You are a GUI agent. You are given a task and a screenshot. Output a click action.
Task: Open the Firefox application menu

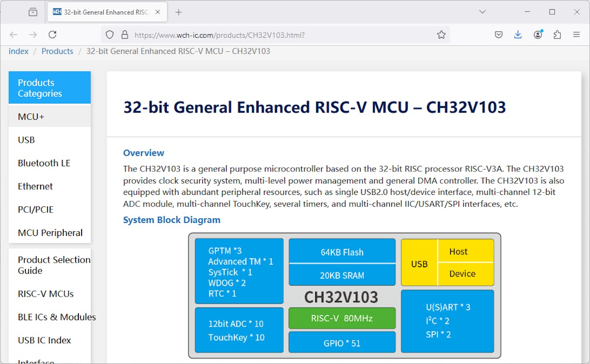coord(577,35)
